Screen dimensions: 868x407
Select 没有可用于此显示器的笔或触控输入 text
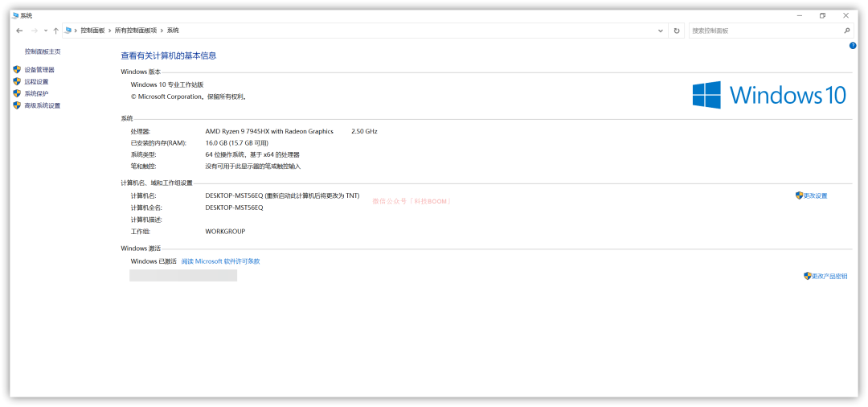pos(252,166)
